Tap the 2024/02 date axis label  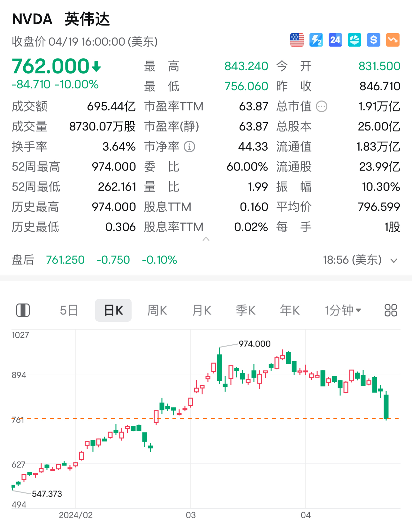(76, 515)
